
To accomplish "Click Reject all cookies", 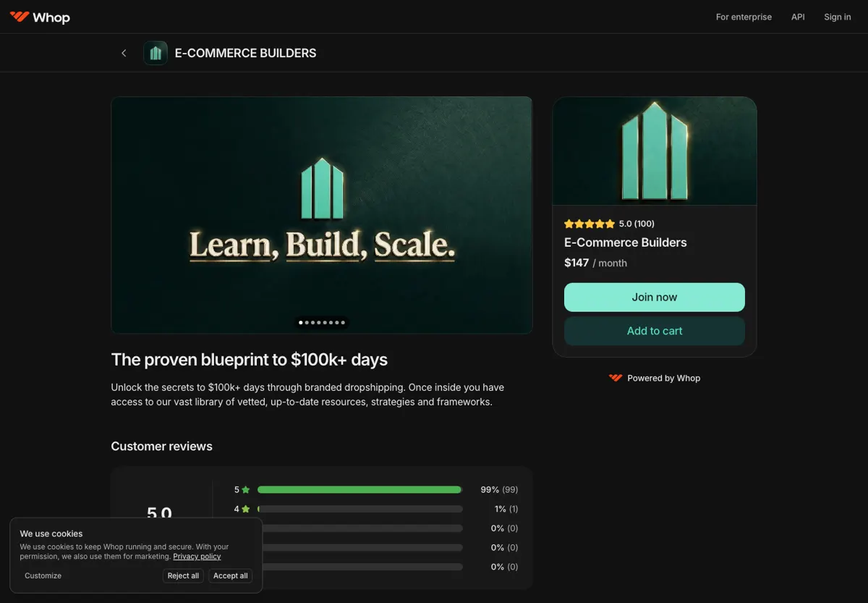I will tap(183, 575).
